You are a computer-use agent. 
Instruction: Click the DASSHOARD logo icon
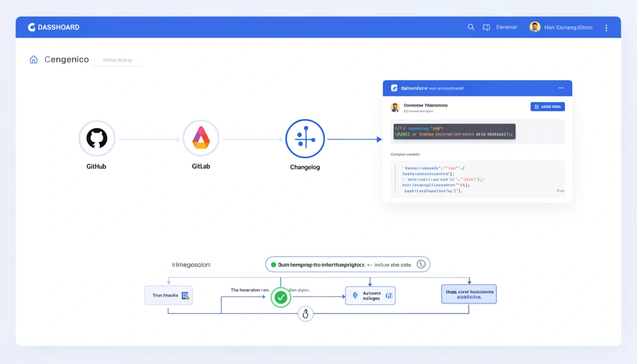tap(31, 27)
